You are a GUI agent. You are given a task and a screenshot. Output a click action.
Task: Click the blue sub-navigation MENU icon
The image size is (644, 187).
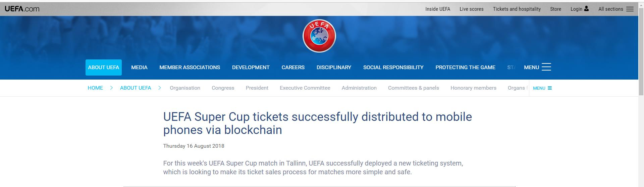pos(550,88)
